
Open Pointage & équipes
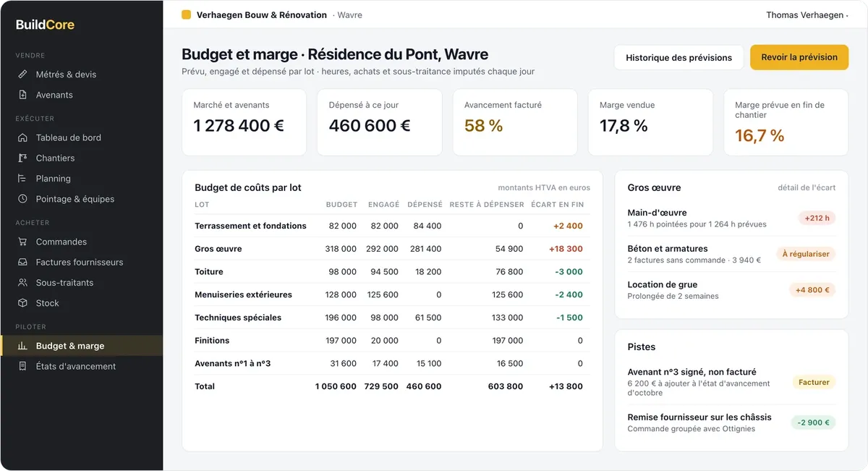pos(82,198)
